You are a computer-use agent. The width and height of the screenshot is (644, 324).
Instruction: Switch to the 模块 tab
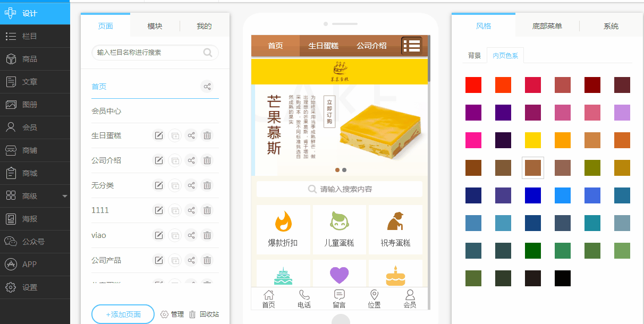tap(155, 26)
